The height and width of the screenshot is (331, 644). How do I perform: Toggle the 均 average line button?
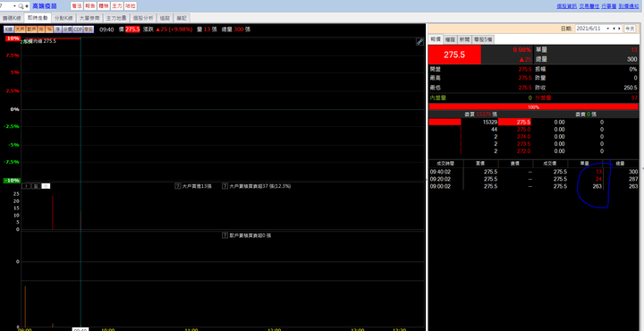[41, 30]
